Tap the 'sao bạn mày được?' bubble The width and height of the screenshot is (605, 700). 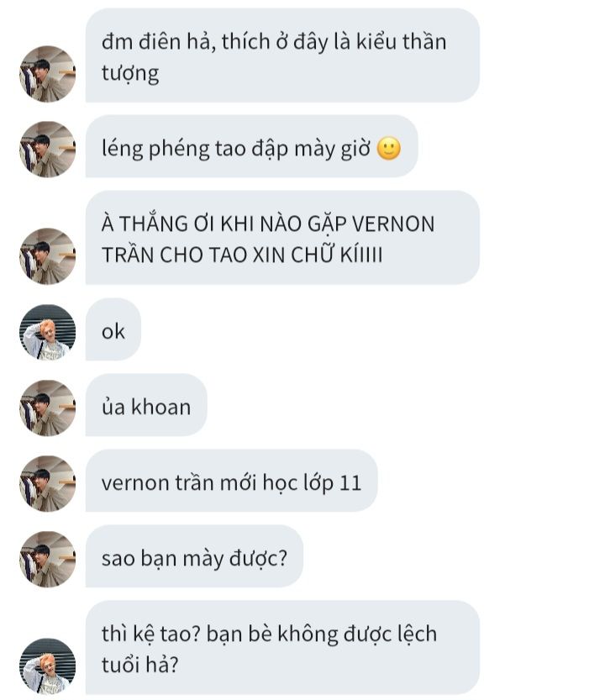(194, 556)
